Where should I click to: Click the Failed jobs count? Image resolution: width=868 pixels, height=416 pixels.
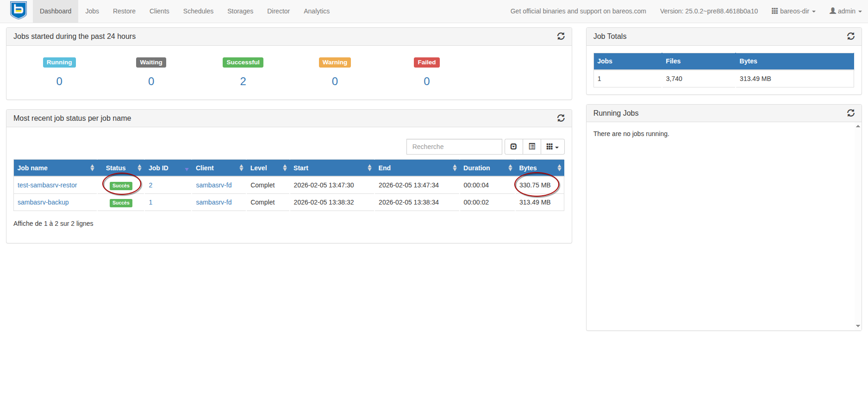point(427,81)
